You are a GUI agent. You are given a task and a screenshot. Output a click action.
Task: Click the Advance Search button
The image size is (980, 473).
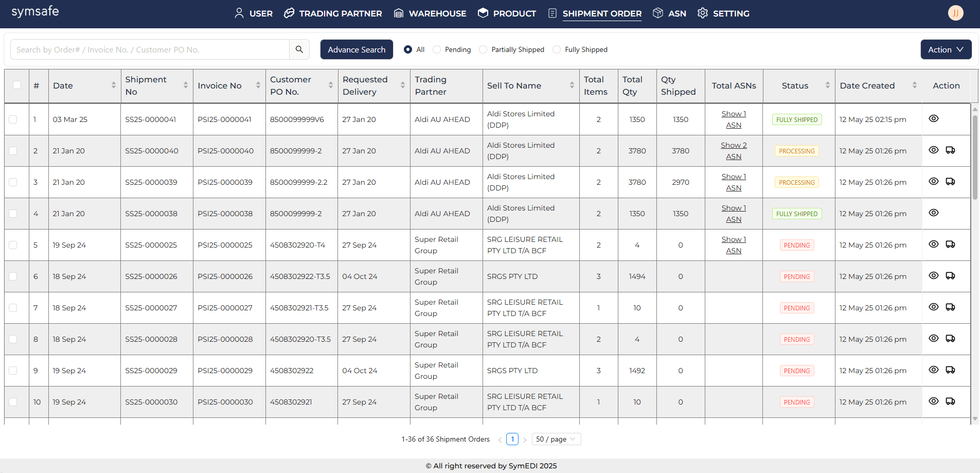tap(357, 49)
